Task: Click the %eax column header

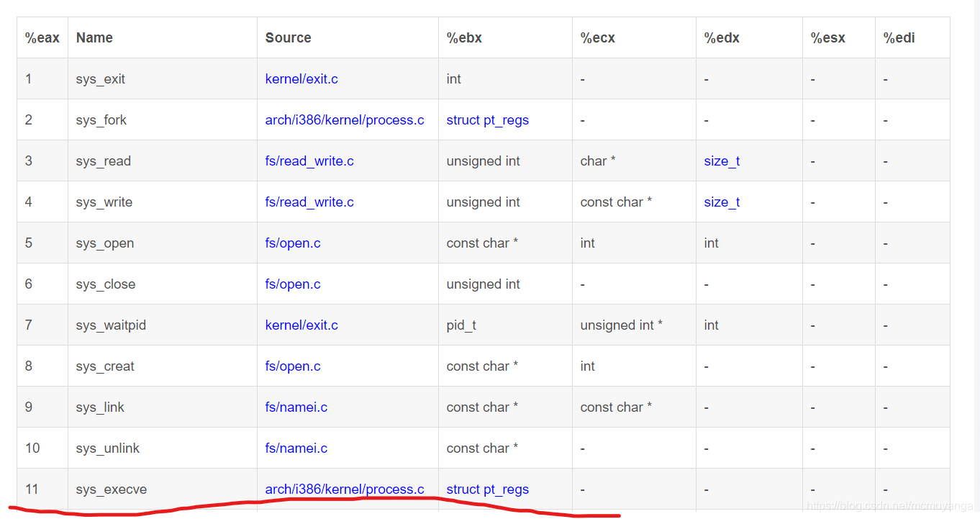Action: pos(42,38)
